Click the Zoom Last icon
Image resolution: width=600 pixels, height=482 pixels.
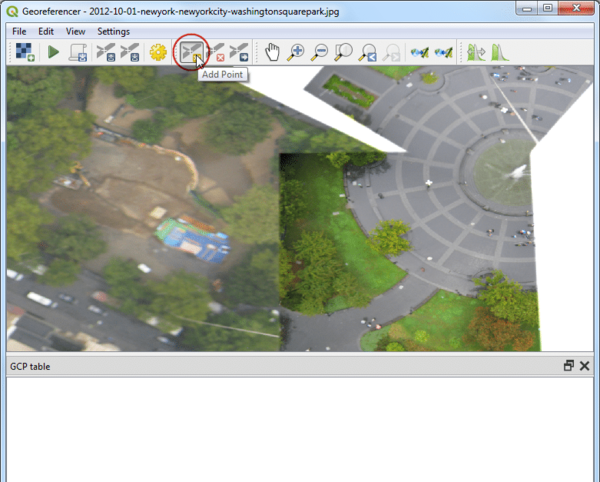(368, 52)
